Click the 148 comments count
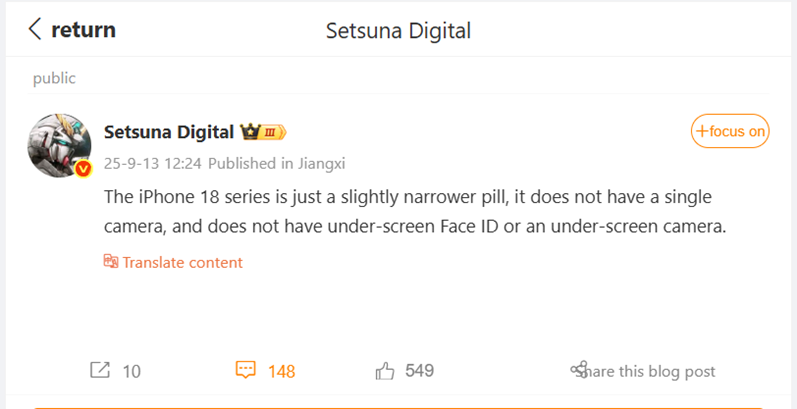The height and width of the screenshot is (409, 797). [282, 371]
